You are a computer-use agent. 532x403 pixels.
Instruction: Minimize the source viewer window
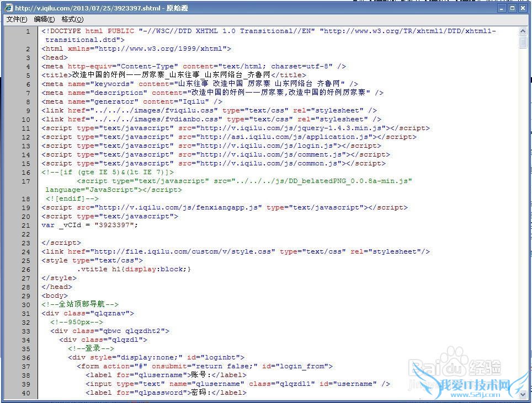pyautogui.click(x=502, y=8)
